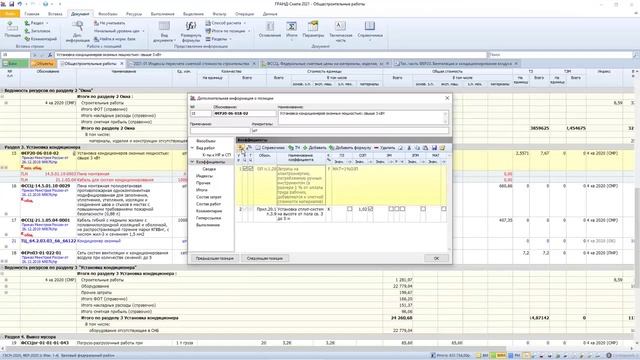Click the Undo icon in quick access toolbar
640x360 pixels.
(x=19, y=4)
